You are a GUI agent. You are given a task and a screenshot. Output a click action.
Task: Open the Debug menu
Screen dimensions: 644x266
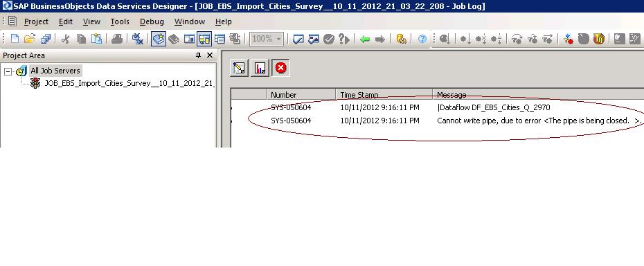[x=152, y=21]
